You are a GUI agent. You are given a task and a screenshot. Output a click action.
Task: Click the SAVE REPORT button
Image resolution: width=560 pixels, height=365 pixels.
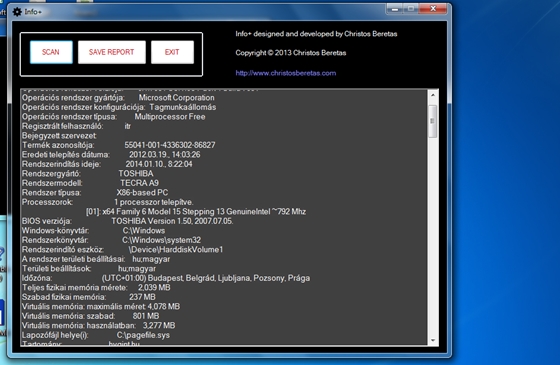(111, 52)
